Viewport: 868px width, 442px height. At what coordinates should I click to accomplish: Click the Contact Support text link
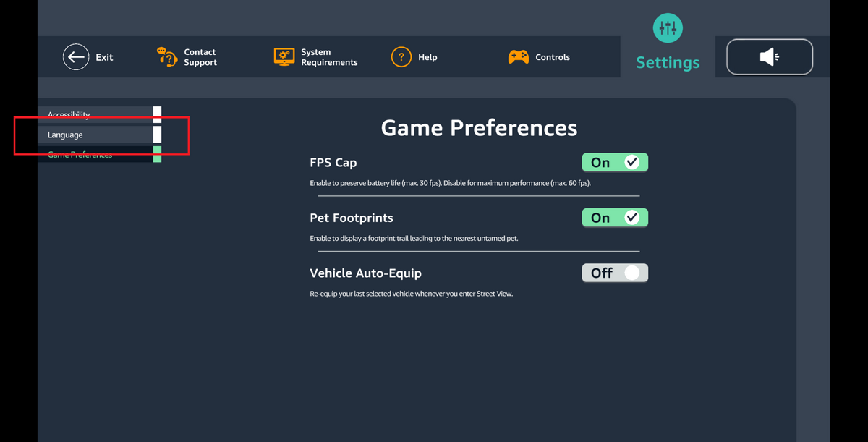pyautogui.click(x=200, y=57)
